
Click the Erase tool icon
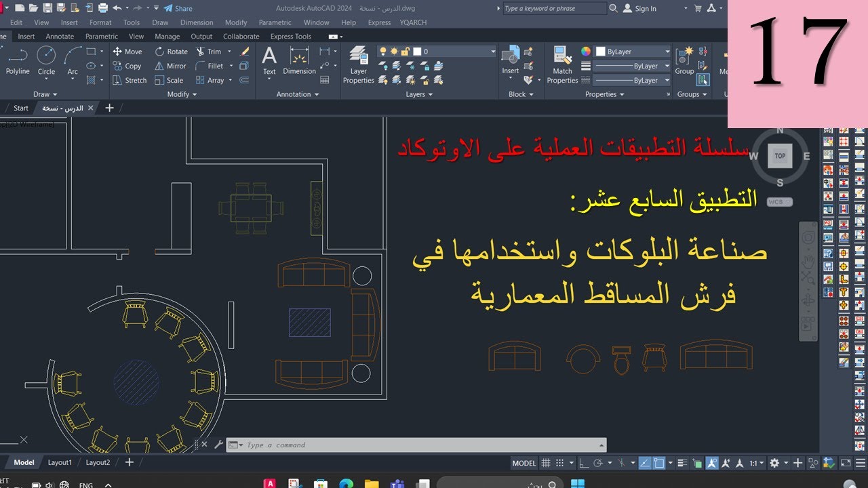(x=245, y=52)
